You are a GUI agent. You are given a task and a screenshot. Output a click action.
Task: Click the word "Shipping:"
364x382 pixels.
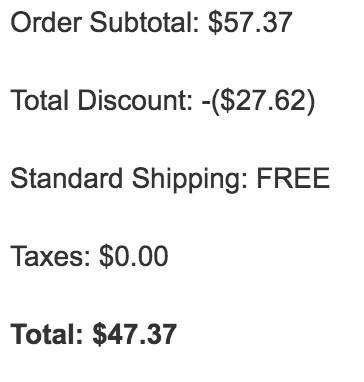click(x=190, y=180)
